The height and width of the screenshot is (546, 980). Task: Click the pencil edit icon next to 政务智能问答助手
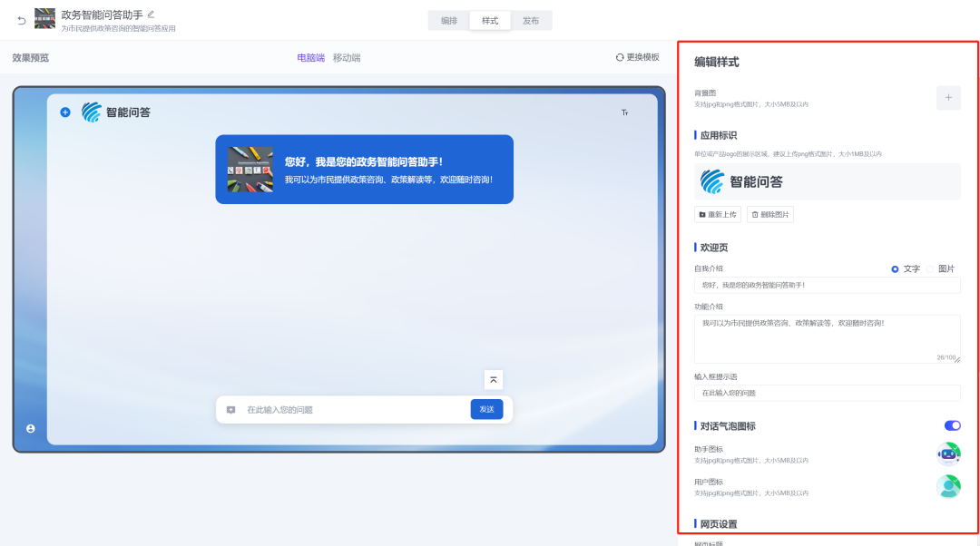(151, 15)
